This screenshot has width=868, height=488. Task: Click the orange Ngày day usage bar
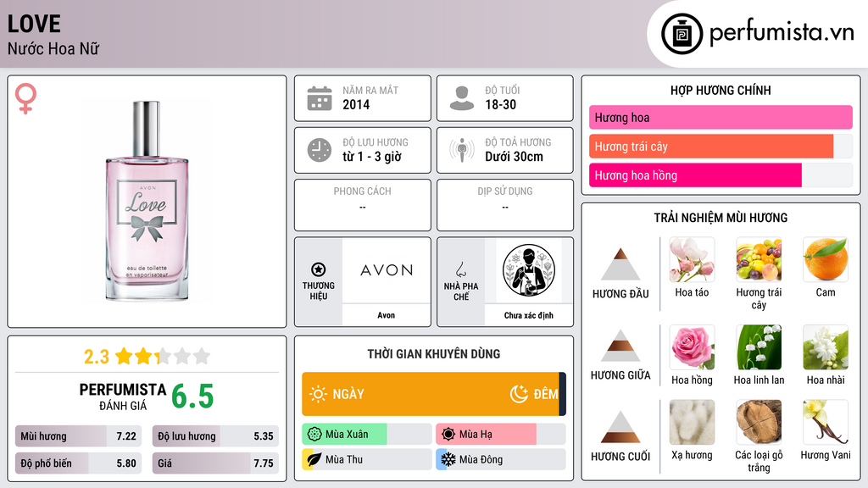[x=431, y=394]
